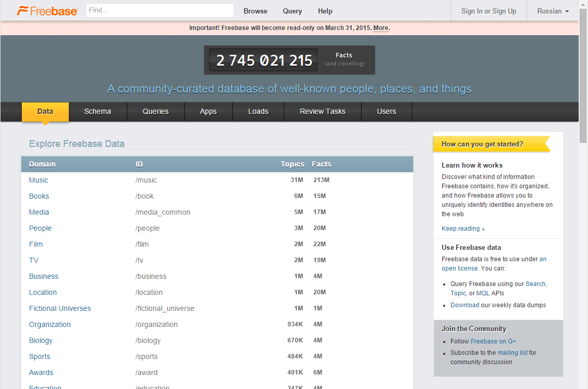Open the Query menu

click(x=292, y=11)
